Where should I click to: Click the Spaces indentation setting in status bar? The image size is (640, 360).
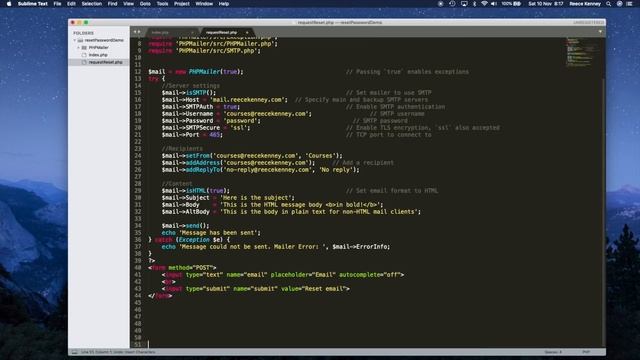coord(553,352)
